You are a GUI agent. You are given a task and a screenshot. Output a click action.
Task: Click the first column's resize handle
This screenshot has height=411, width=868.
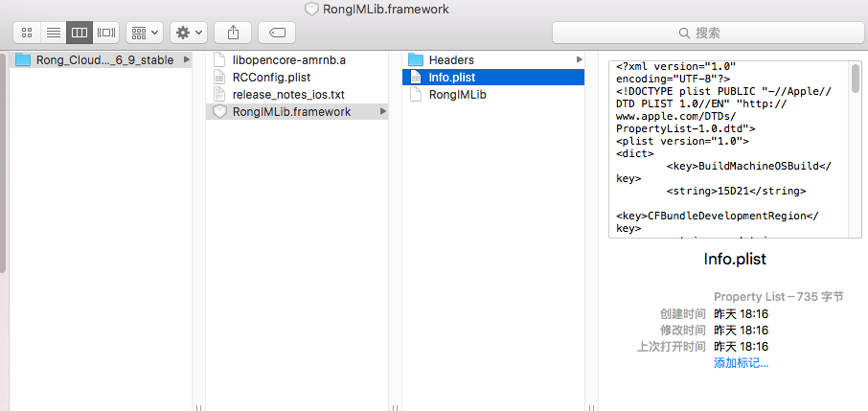pos(198,407)
